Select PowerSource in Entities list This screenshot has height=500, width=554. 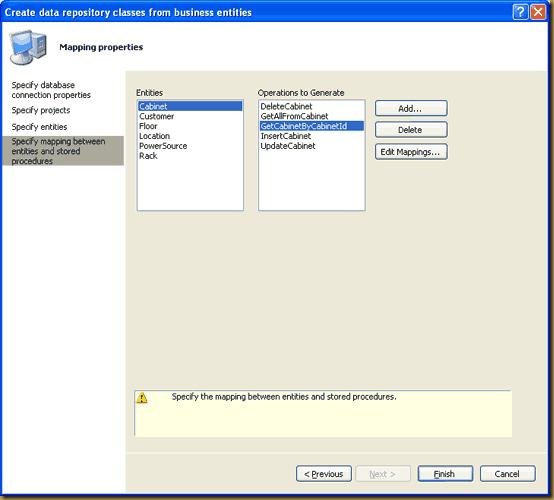(190, 146)
